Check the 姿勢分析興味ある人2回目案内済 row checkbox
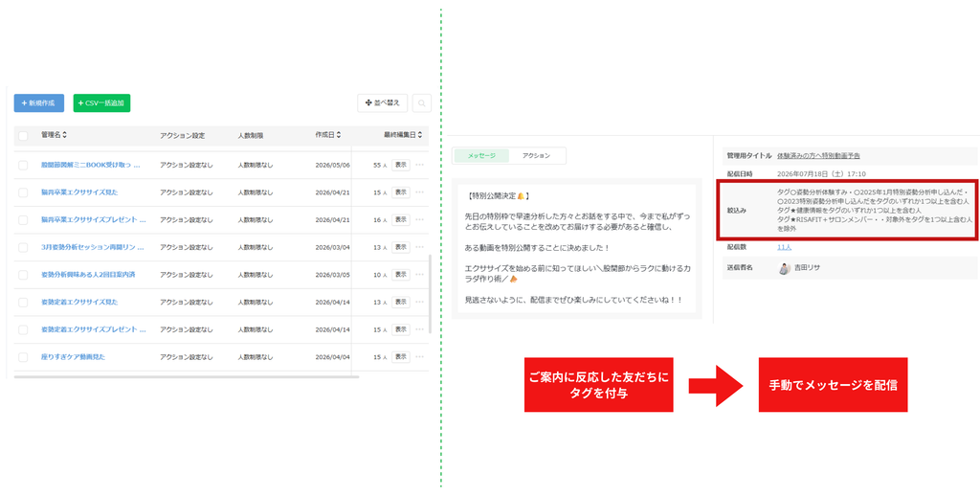Image resolution: width=980 pixels, height=497 pixels. [23, 275]
